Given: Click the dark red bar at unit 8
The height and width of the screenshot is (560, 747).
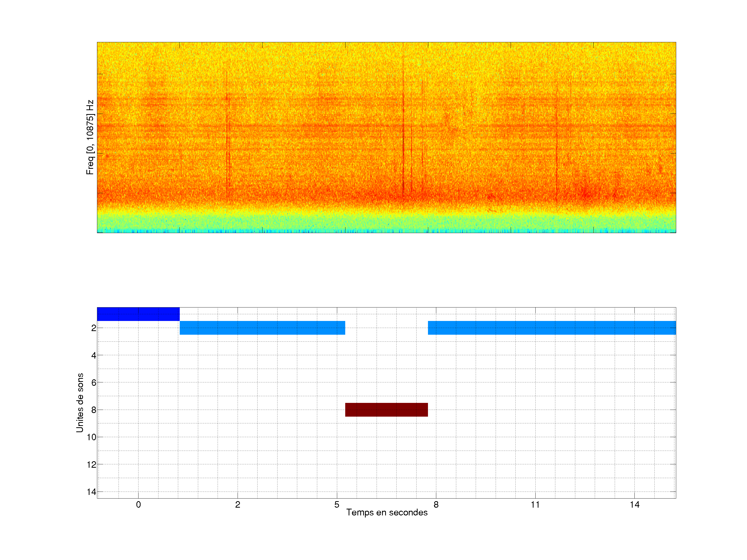Looking at the screenshot, I should point(386,409).
